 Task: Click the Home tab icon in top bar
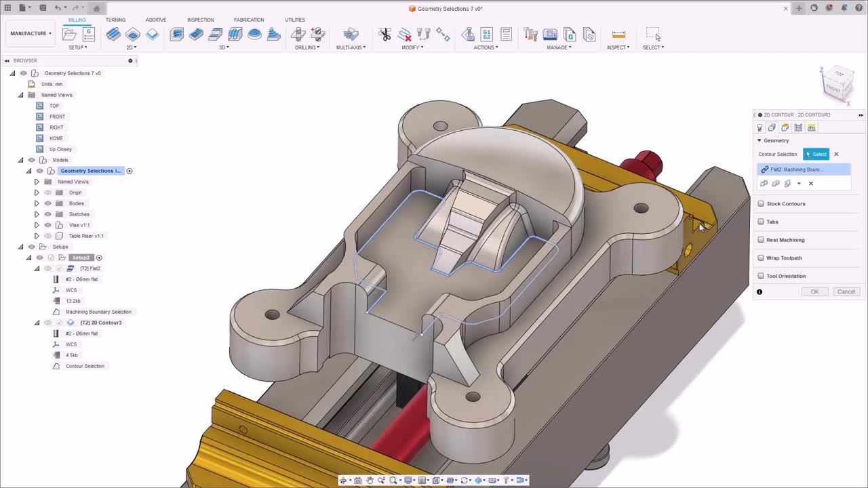tap(96, 8)
